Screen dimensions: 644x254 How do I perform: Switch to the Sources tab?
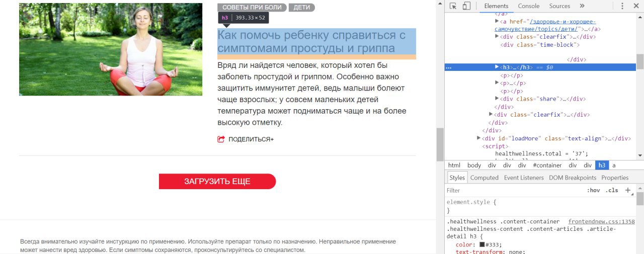(x=560, y=6)
